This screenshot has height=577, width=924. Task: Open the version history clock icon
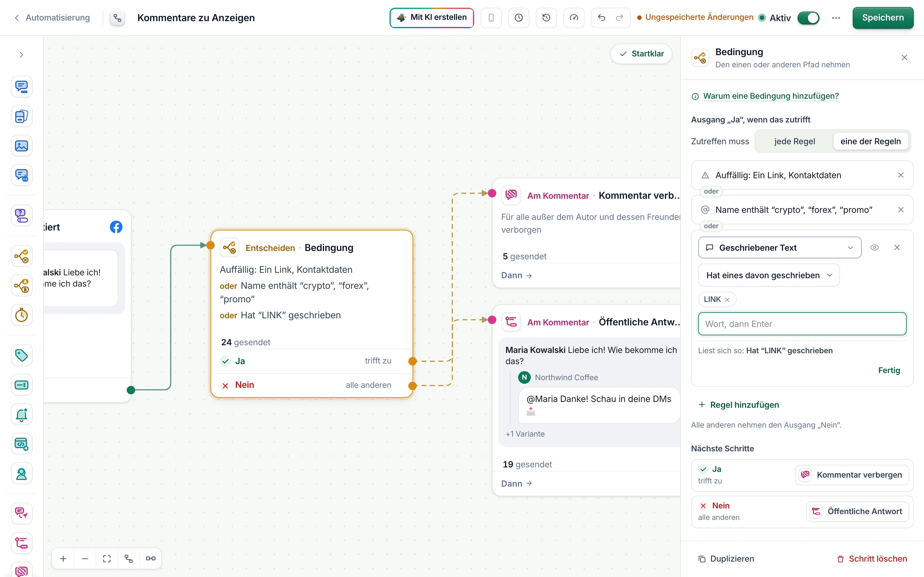[546, 18]
